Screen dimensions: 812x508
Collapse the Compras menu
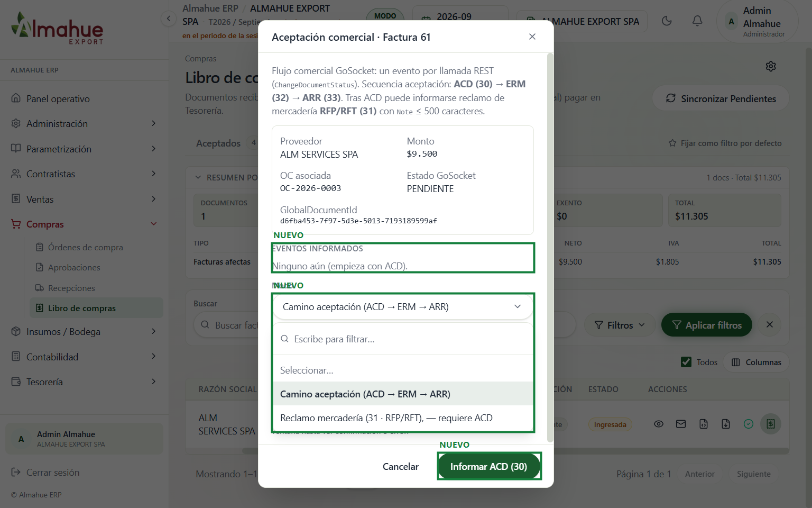pos(85,224)
